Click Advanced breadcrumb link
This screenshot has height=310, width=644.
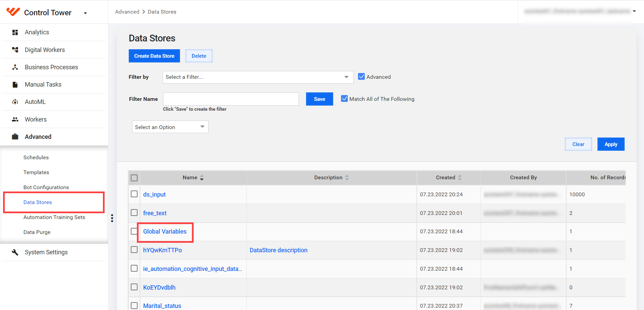[x=127, y=12]
